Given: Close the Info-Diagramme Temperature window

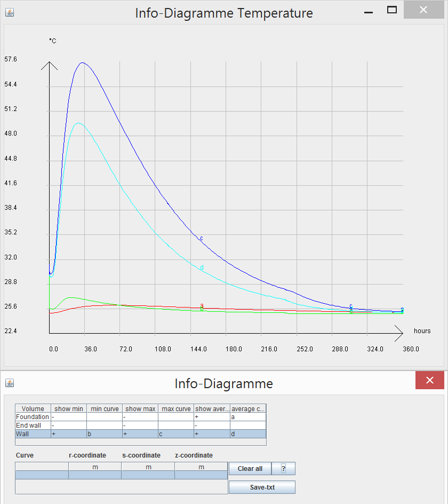Looking at the screenshot, I should tap(423, 10).
